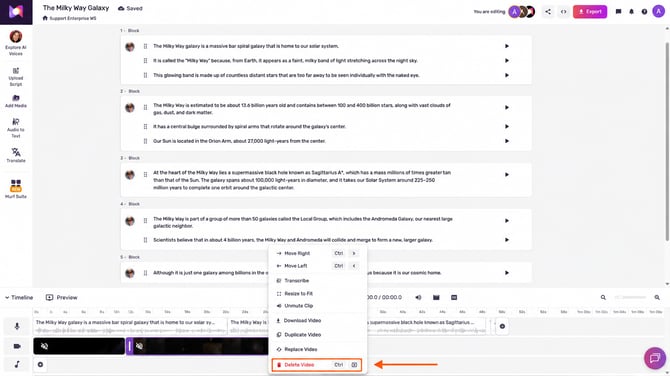670x376 pixels.
Task: Open the comments icon in header
Action: click(x=618, y=12)
